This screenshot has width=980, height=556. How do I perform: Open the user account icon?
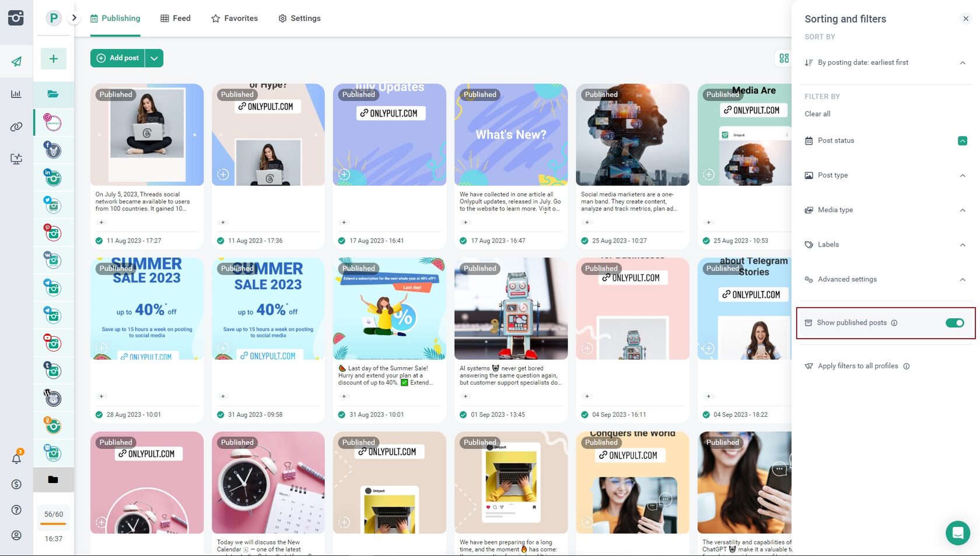tap(16, 536)
